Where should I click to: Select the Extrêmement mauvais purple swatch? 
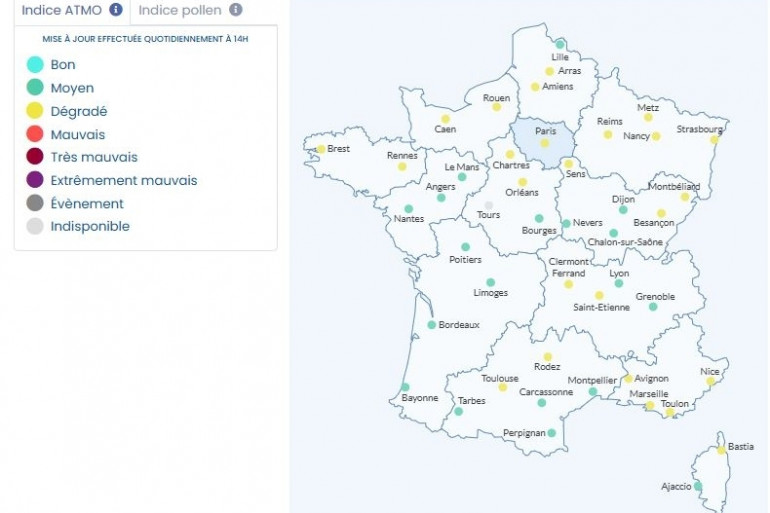tap(35, 180)
